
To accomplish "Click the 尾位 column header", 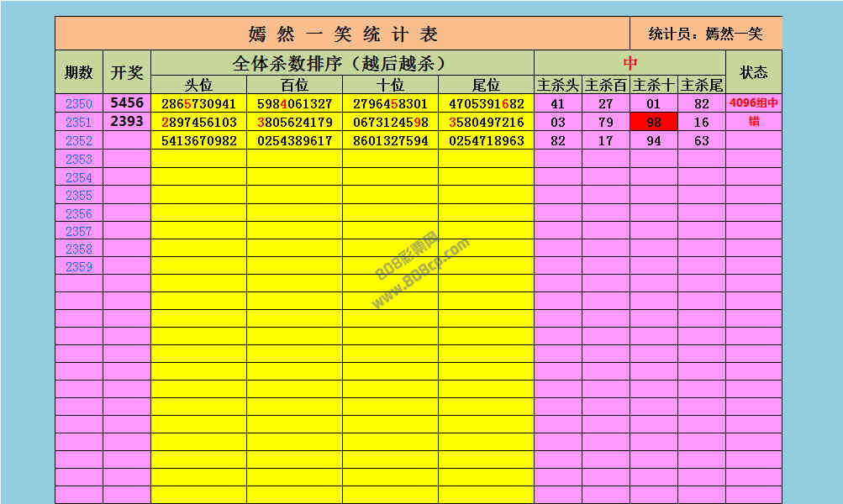I will 486,85.
